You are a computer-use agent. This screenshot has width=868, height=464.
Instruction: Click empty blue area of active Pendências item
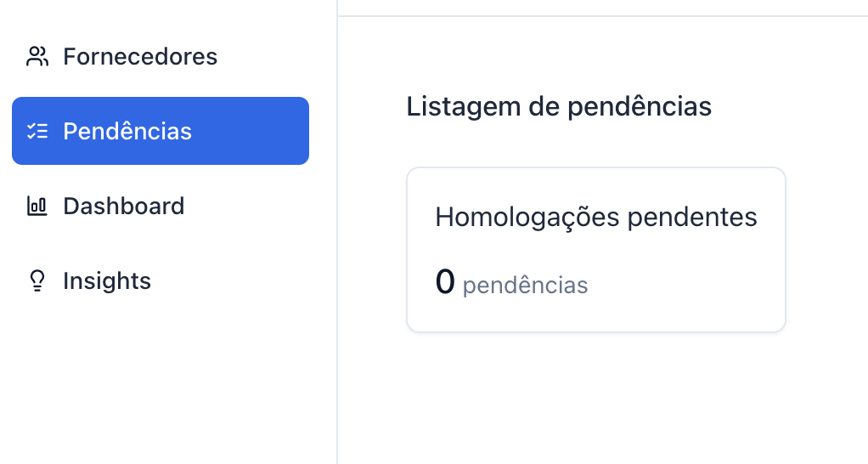point(255,132)
